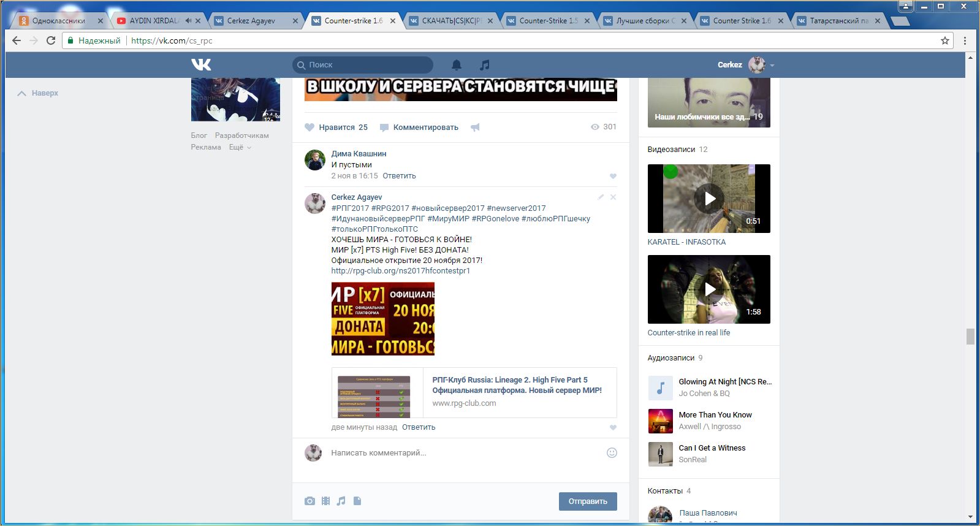980x526 pixels.
Task: Attach a photo using camera icon
Action: tap(310, 501)
